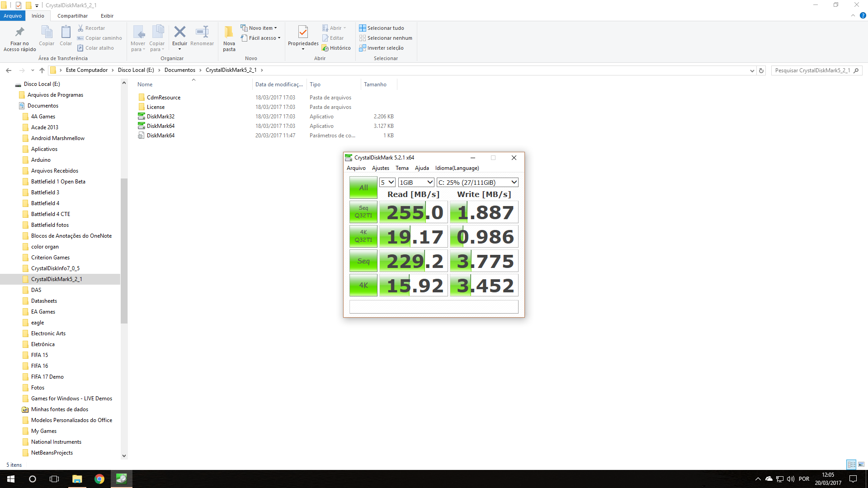Open Google Chrome from taskbar
This screenshot has height=488, width=868.
(x=99, y=479)
